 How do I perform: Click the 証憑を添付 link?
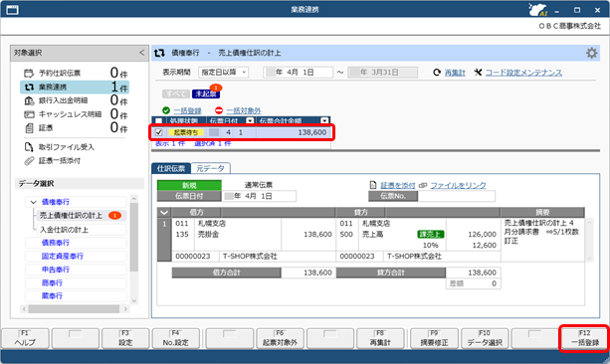tap(398, 186)
